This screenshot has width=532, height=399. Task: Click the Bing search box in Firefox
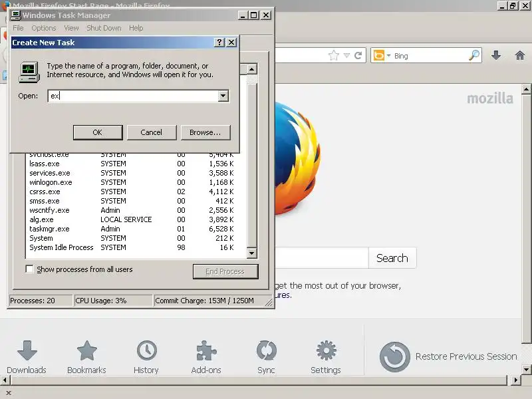click(430, 56)
